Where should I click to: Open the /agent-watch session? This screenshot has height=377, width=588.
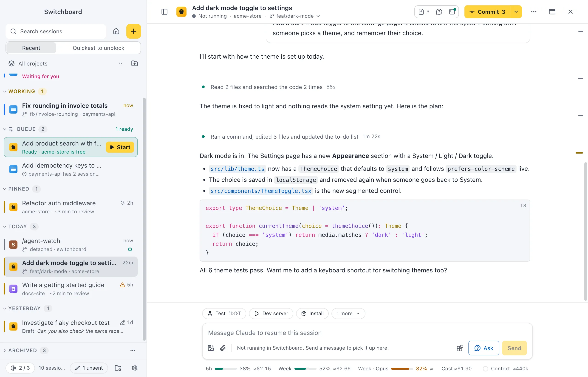click(71, 245)
